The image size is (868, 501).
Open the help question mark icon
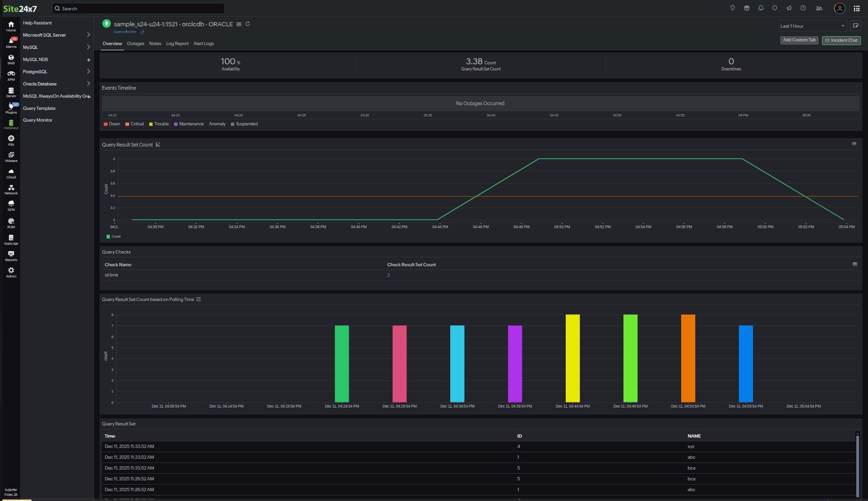coord(803,8)
